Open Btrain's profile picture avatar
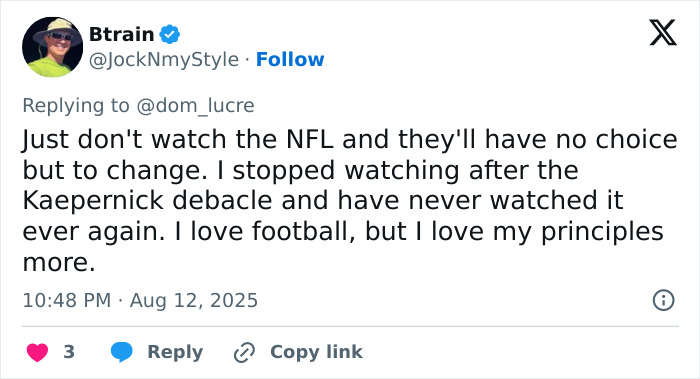The width and height of the screenshot is (700, 379). coord(52,47)
